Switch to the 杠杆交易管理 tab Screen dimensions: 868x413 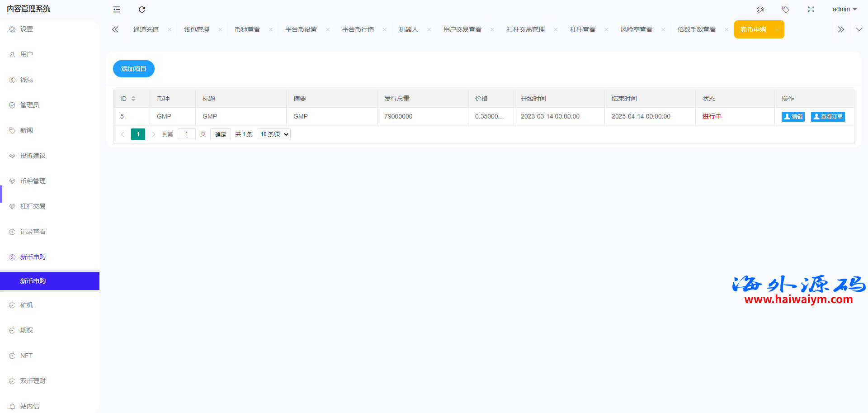[x=525, y=30]
